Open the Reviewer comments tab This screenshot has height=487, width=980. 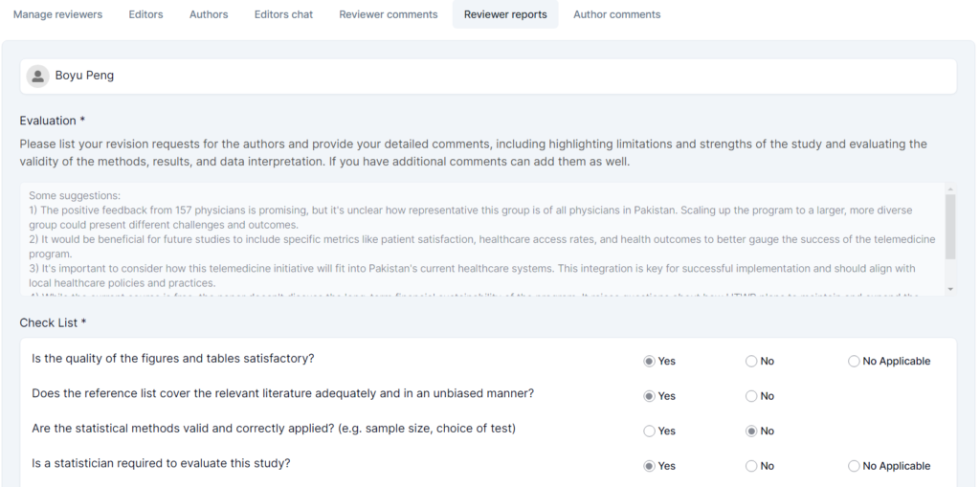point(389,14)
